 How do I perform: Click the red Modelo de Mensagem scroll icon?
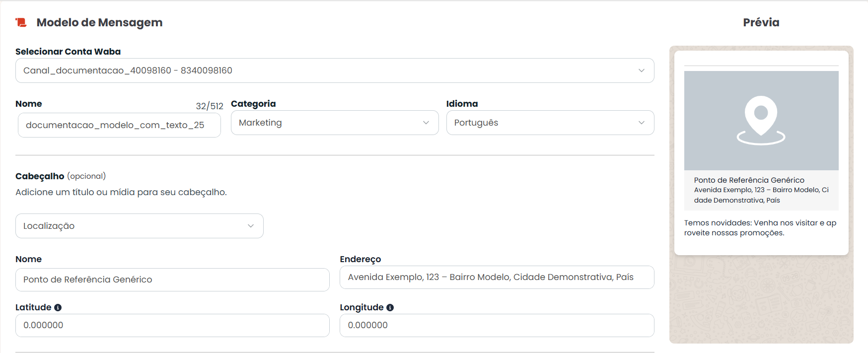click(x=21, y=22)
